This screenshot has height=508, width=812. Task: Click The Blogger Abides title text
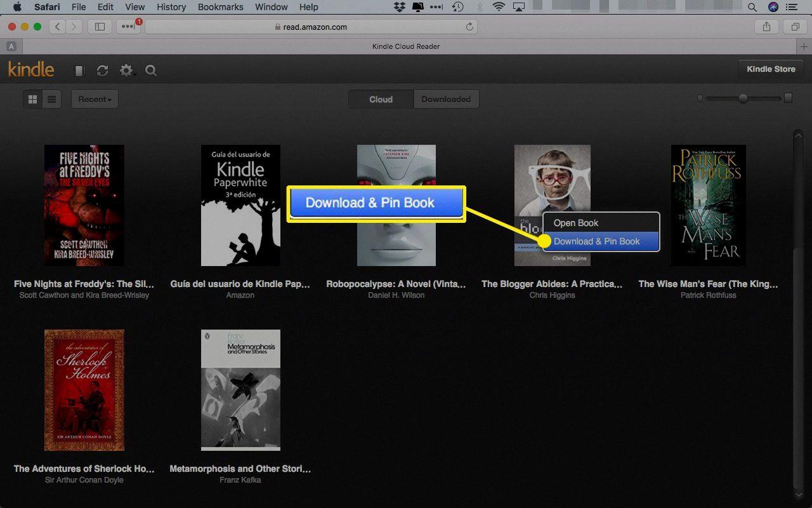point(552,284)
